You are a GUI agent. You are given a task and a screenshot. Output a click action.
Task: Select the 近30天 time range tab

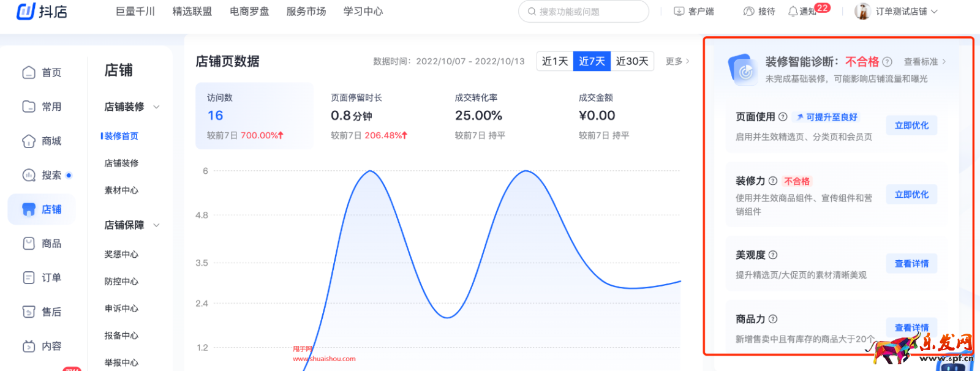coord(632,61)
